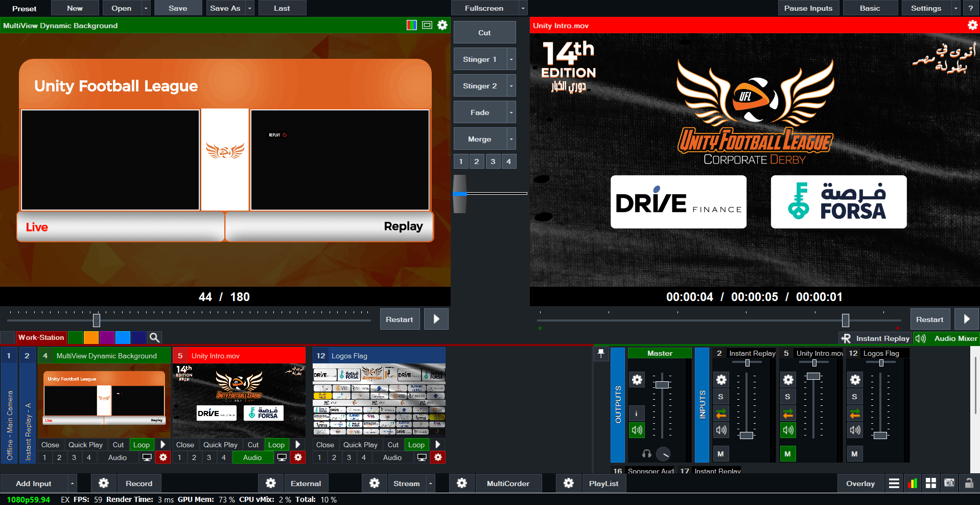Open settings gear for Logos Flag input
The width and height of the screenshot is (980, 505).
[438, 457]
